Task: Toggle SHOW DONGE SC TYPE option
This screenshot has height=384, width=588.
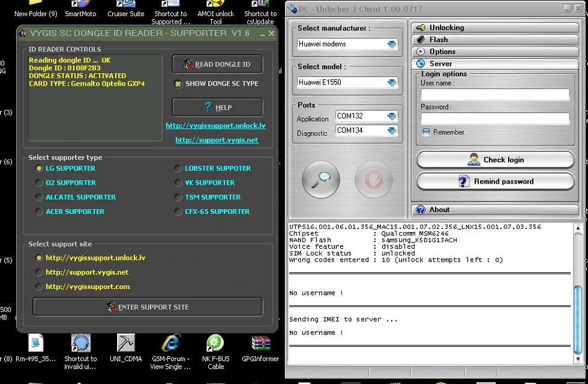Action: click(x=178, y=84)
